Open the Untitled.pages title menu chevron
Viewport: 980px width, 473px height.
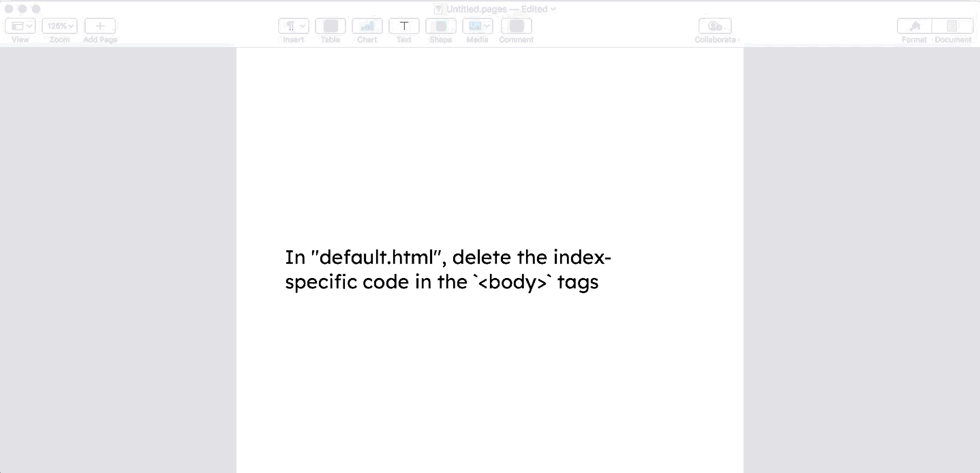[x=553, y=9]
